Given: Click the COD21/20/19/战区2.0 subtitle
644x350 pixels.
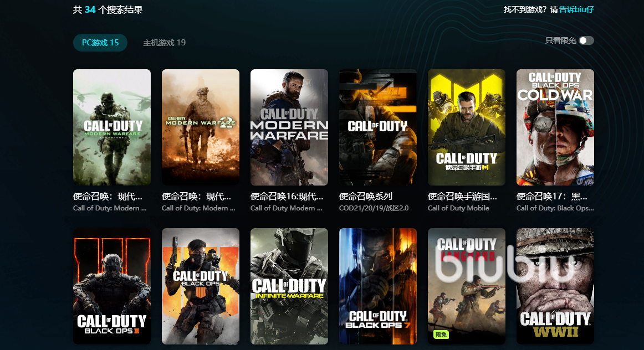Looking at the screenshot, I should [x=374, y=208].
